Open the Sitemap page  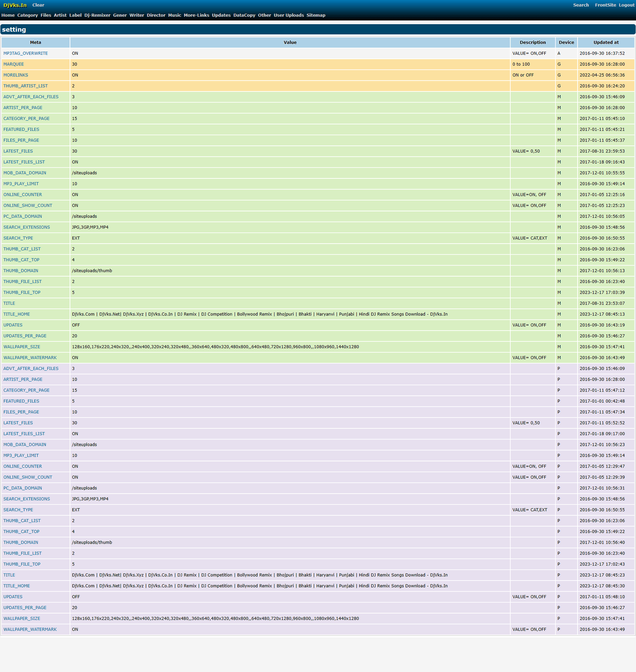pos(316,15)
